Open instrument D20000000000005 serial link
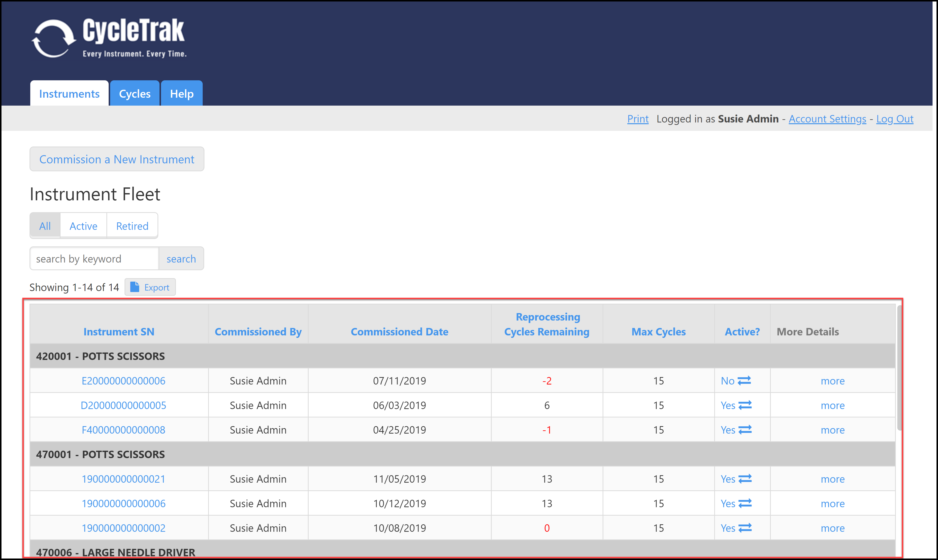This screenshot has width=938, height=560. (123, 405)
